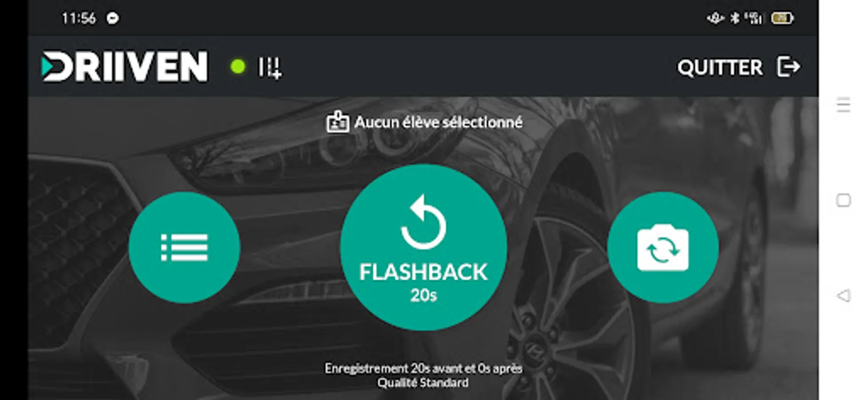
Task: Tap the student ID badge icon
Action: (x=338, y=122)
